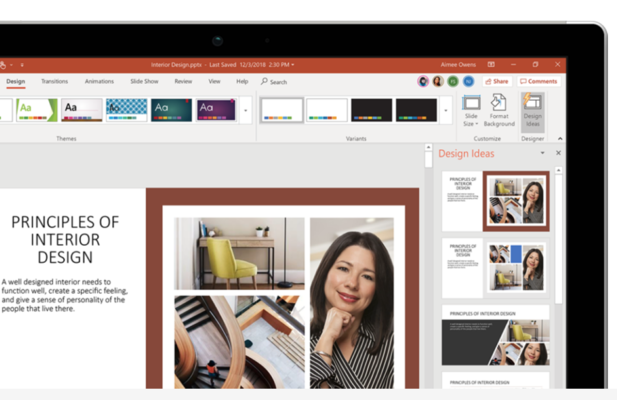Click Design Ideas scrollbar up arrow
Viewport: 617px width, 400px height.
558,170
